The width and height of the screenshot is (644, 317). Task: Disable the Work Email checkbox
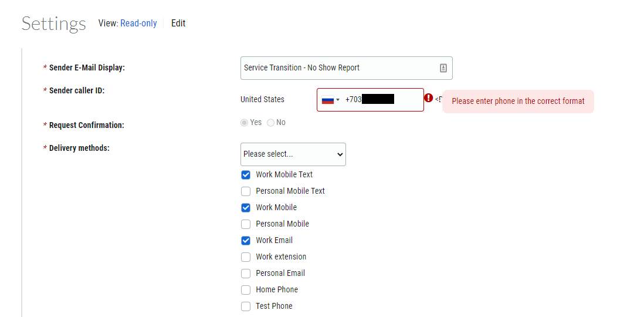tap(246, 241)
